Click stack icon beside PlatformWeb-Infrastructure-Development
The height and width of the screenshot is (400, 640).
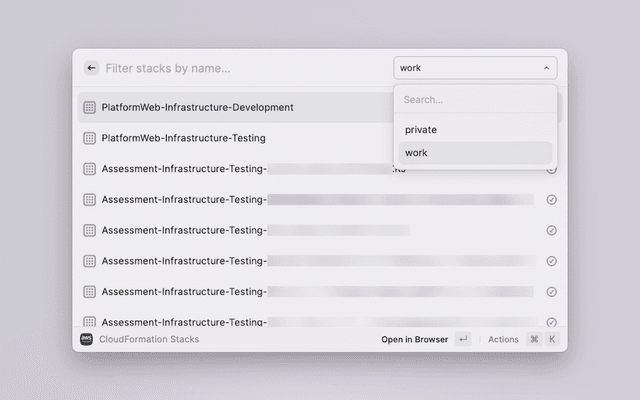click(x=89, y=107)
